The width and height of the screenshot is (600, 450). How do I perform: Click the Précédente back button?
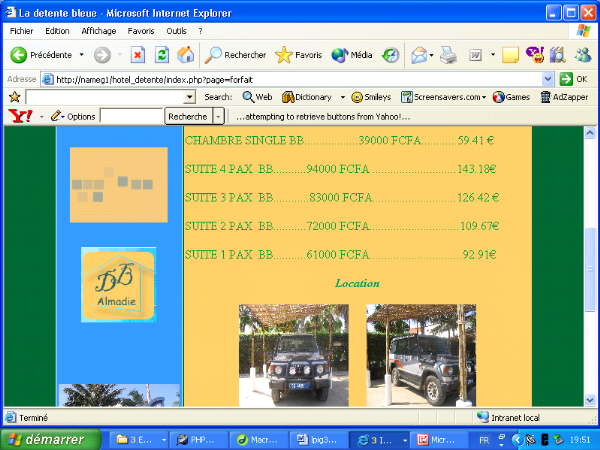point(41,55)
